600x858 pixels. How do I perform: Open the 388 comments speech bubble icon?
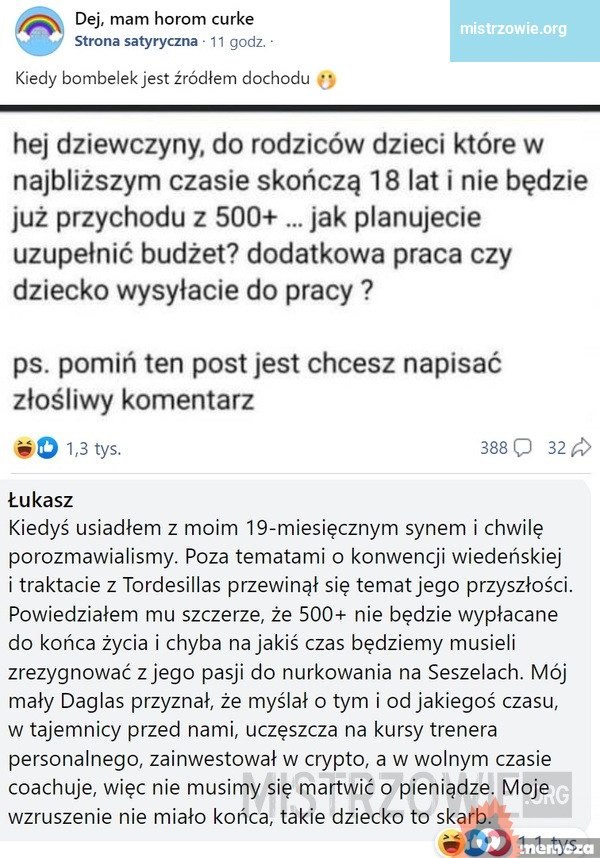pyautogui.click(x=522, y=448)
